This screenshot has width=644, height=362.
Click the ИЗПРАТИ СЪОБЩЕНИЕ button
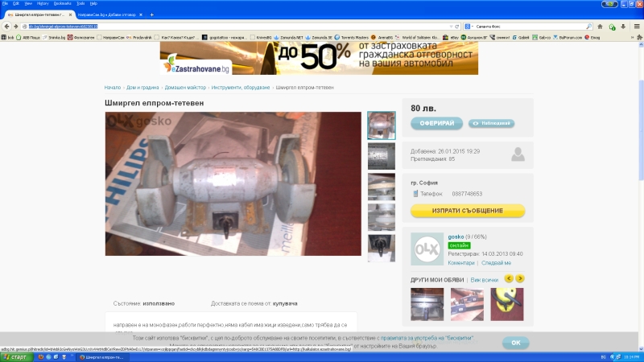pyautogui.click(x=468, y=211)
